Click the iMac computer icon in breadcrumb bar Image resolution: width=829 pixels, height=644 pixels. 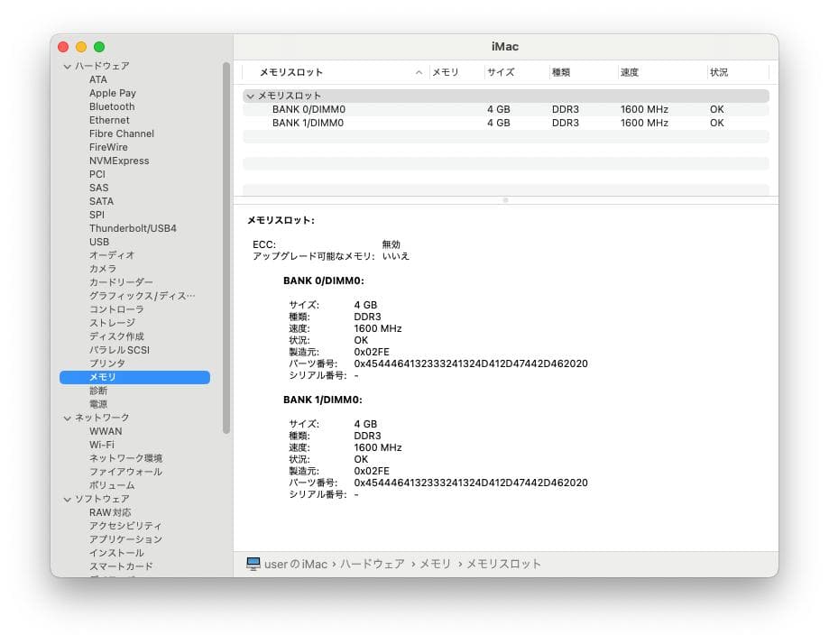(x=254, y=563)
